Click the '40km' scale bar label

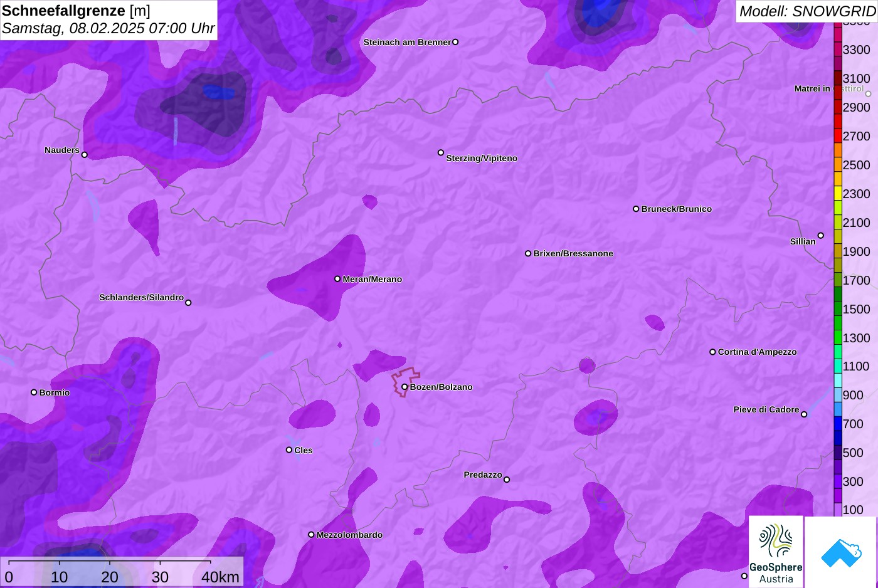220,577
